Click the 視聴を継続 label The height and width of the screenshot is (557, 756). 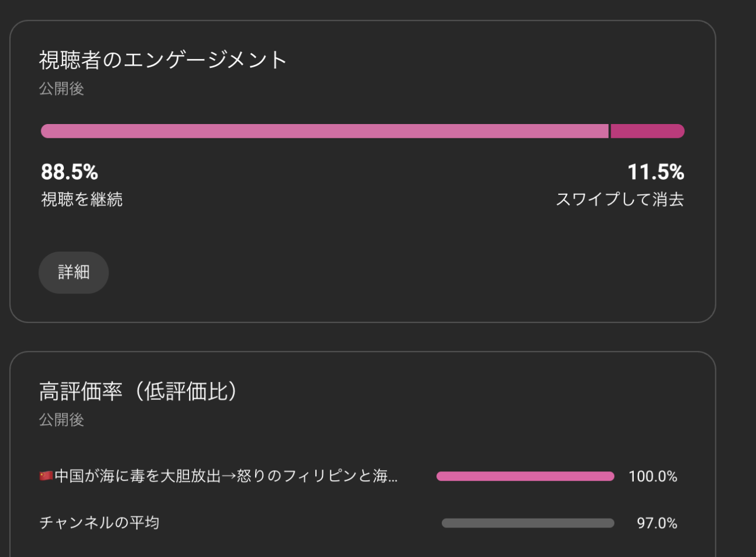(x=82, y=200)
